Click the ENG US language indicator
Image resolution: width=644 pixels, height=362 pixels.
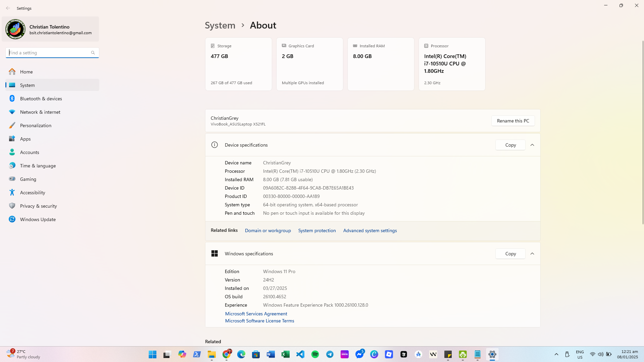click(x=580, y=354)
